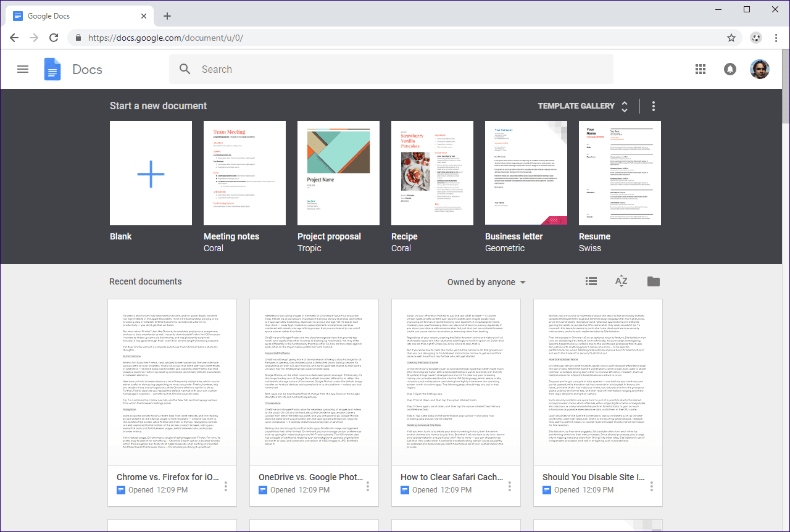The width and height of the screenshot is (790, 532).
Task: Open the Owned by anyone filter
Action: [486, 282]
